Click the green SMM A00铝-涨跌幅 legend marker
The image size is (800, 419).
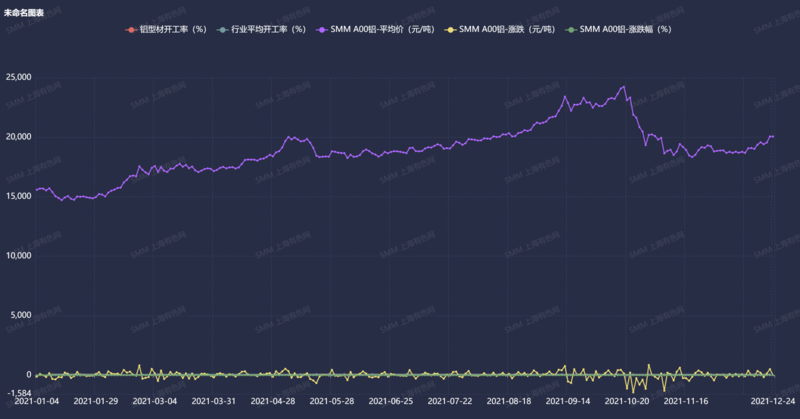(x=571, y=29)
